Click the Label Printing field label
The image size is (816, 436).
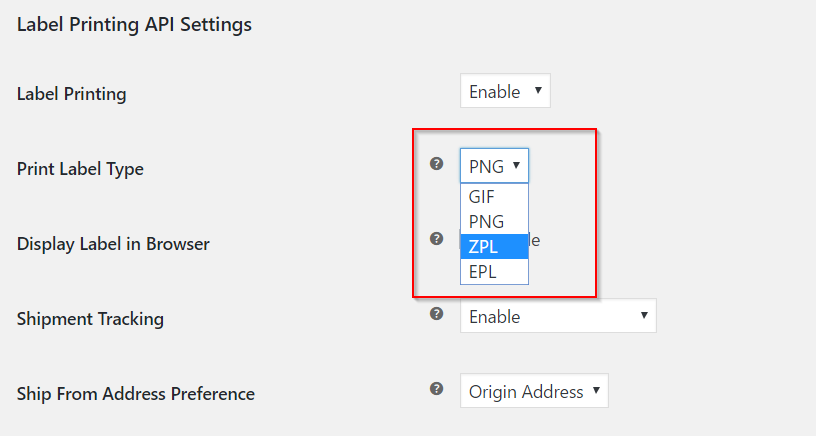72,94
